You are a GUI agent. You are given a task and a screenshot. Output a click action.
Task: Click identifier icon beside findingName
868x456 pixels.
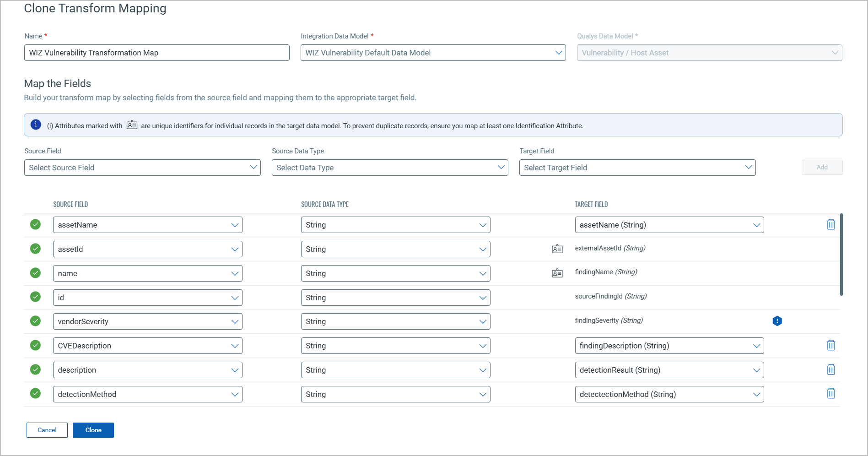[557, 273]
